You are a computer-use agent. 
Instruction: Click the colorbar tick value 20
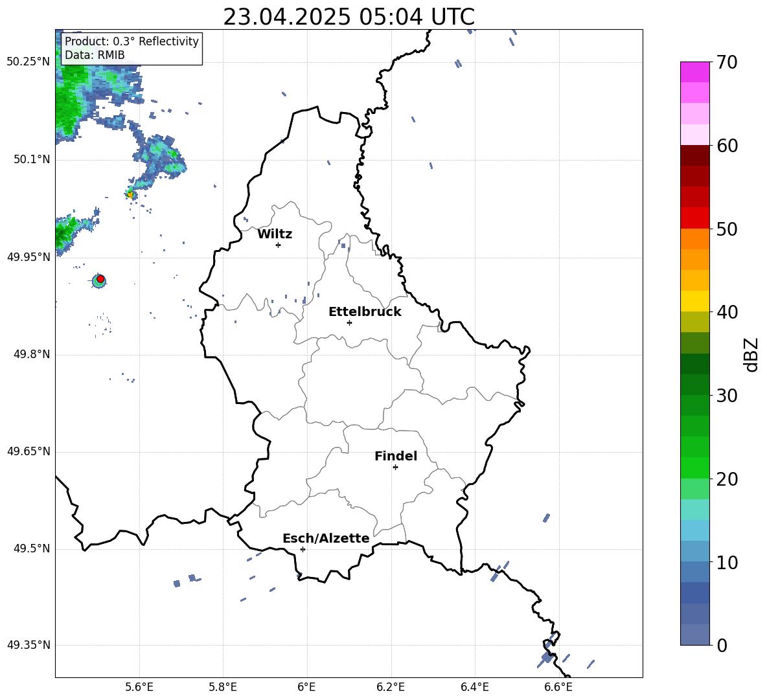tap(727, 479)
